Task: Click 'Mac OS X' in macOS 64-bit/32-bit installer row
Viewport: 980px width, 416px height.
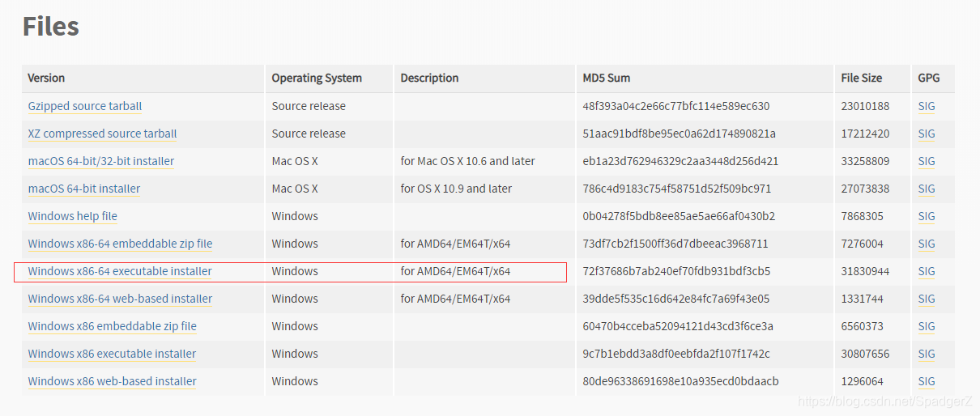Action: [x=295, y=161]
